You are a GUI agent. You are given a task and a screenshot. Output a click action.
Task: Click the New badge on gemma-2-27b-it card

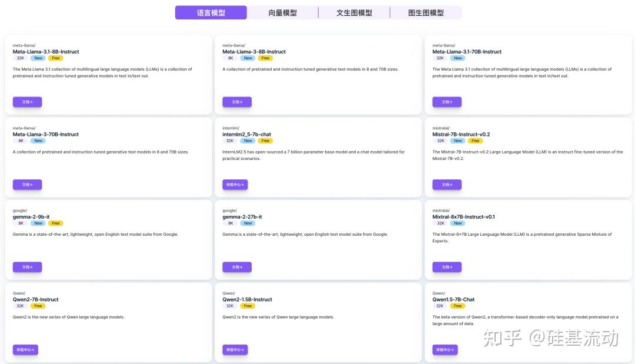point(248,223)
